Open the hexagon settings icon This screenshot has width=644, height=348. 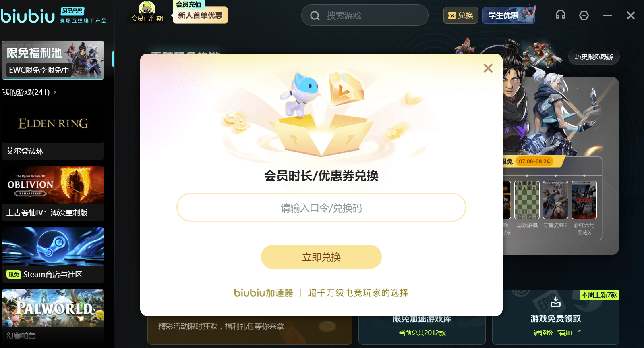[x=584, y=15]
